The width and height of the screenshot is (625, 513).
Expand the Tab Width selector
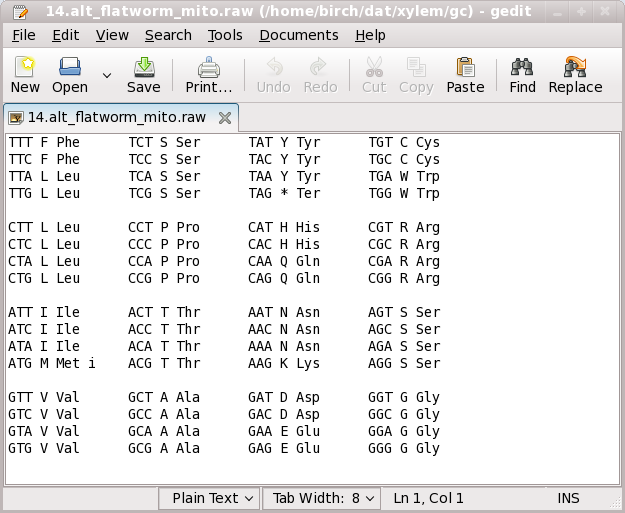tap(322, 498)
